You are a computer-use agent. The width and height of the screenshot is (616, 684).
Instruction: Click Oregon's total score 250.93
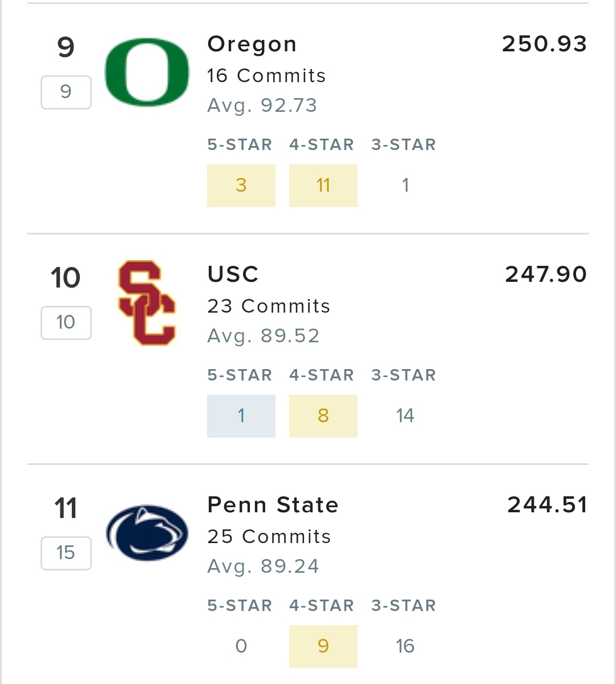544,44
